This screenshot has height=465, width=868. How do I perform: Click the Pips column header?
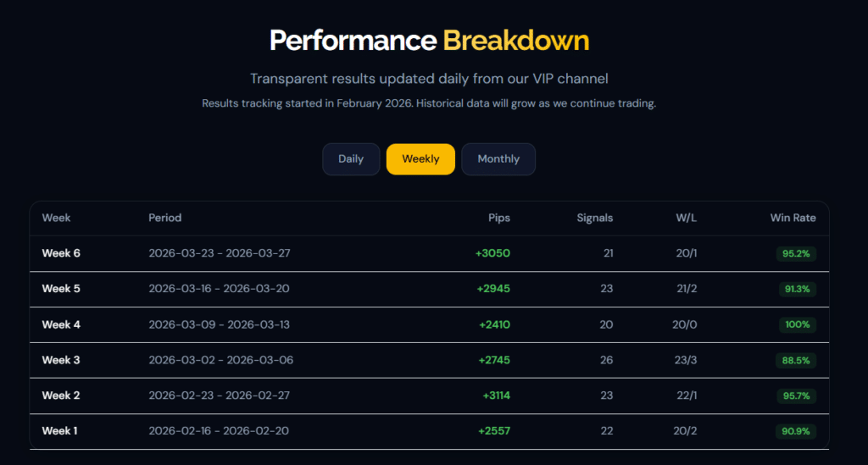coord(498,218)
